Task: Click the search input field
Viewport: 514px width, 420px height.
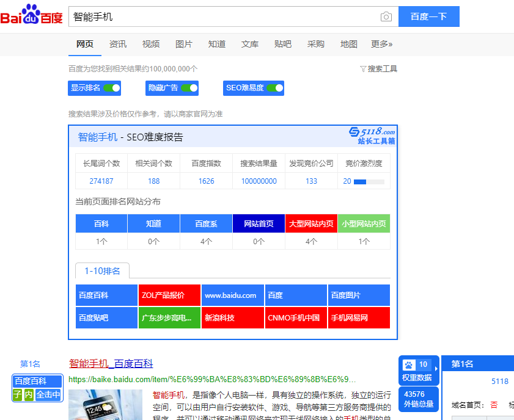Action: pyautogui.click(x=224, y=16)
